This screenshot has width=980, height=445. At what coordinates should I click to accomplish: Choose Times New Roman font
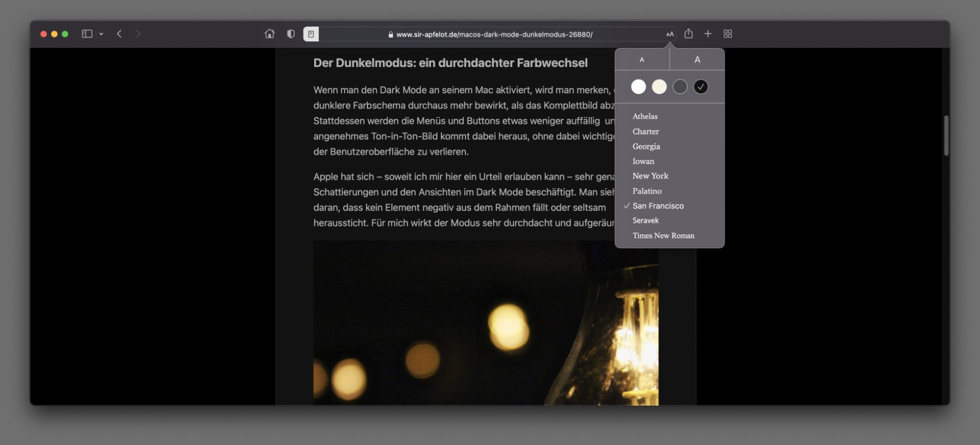pos(663,236)
